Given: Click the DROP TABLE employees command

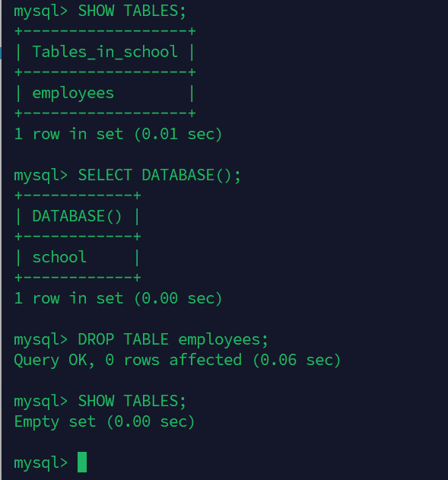Looking at the screenshot, I should pos(173,340).
